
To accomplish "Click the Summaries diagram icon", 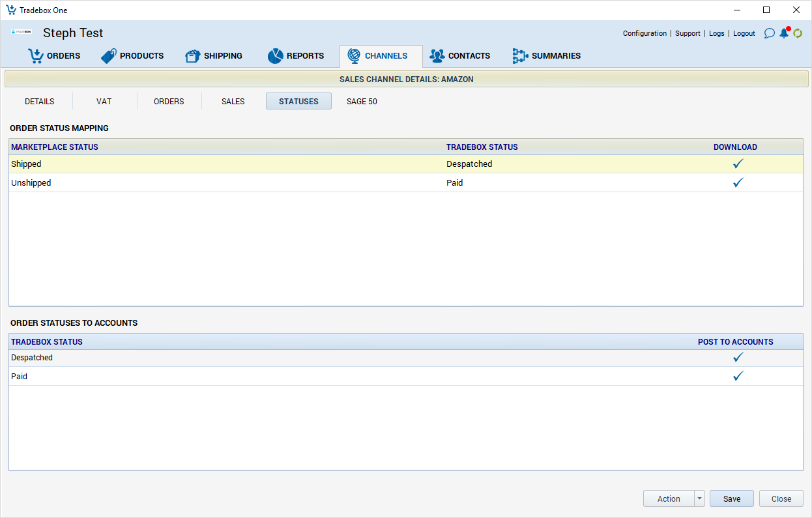I will point(519,56).
